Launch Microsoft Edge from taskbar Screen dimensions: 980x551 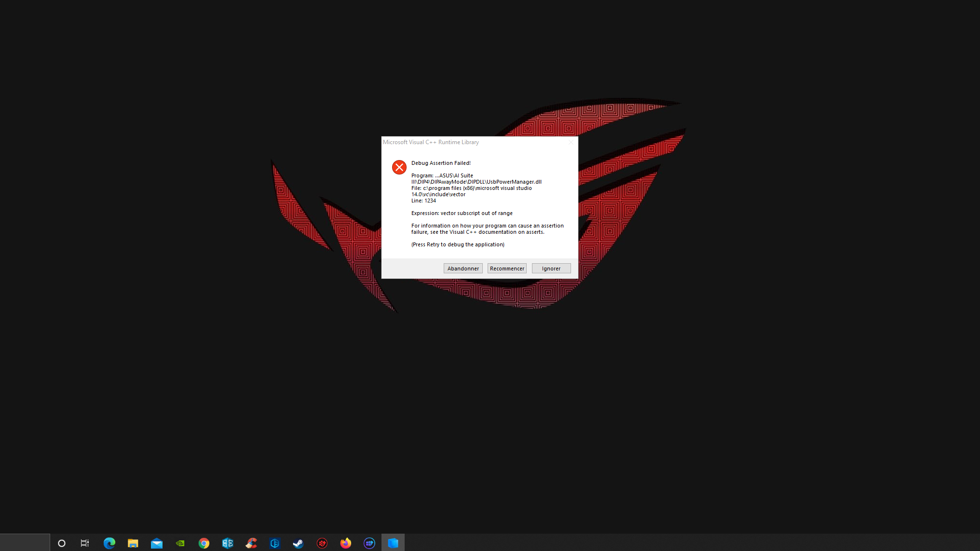pyautogui.click(x=109, y=543)
